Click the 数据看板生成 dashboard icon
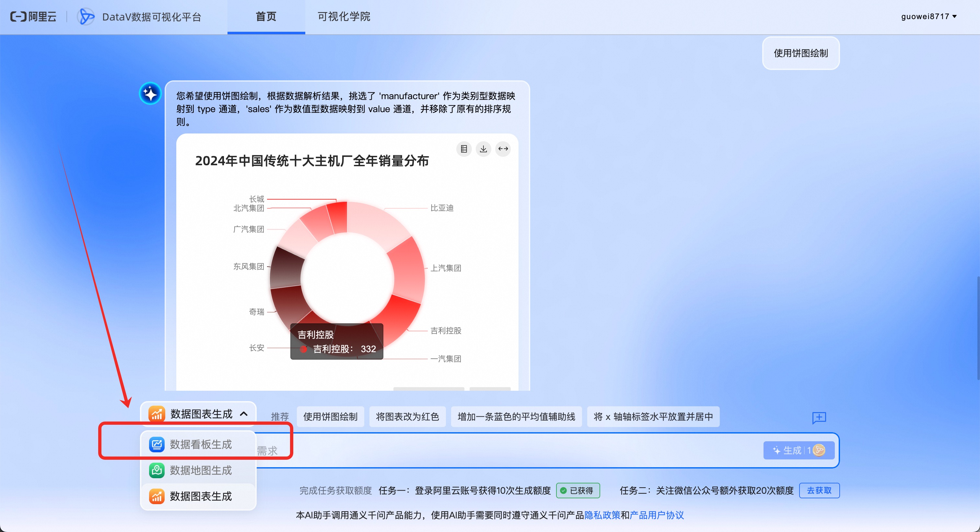 coord(157,444)
